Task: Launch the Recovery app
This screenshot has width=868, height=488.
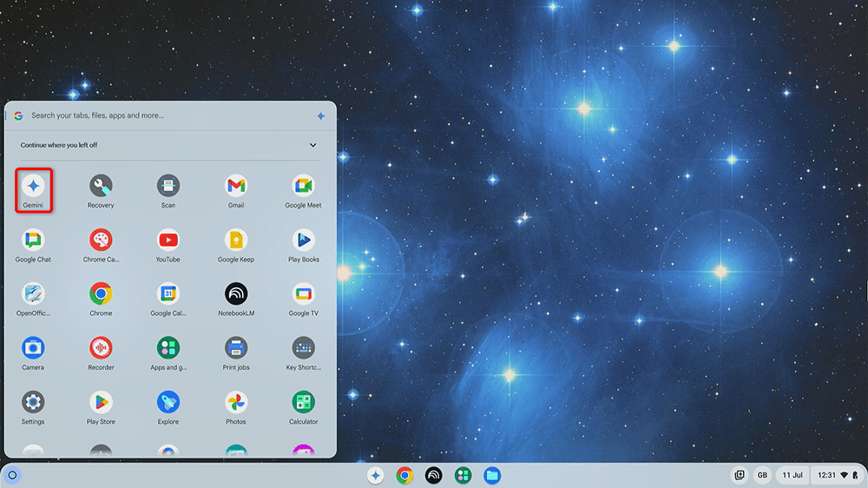Action: pyautogui.click(x=101, y=190)
